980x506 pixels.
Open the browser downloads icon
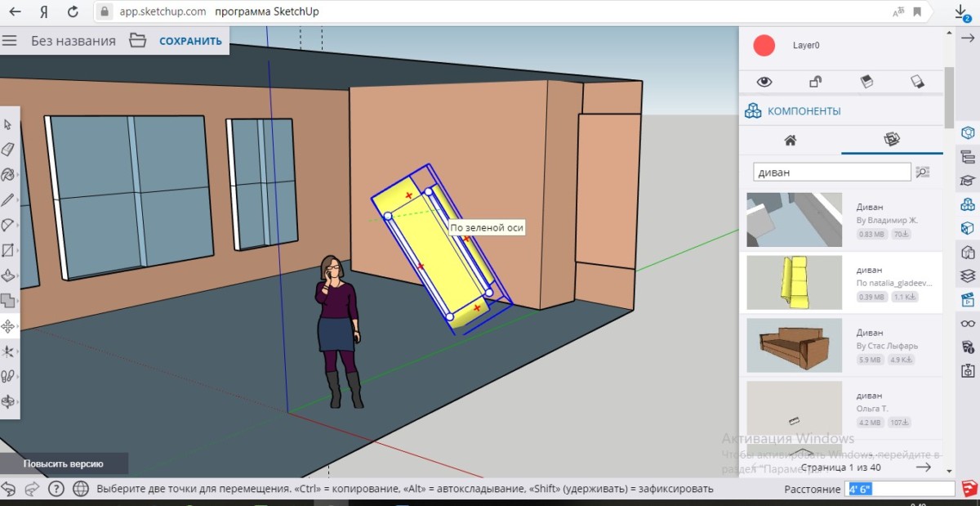[962, 12]
